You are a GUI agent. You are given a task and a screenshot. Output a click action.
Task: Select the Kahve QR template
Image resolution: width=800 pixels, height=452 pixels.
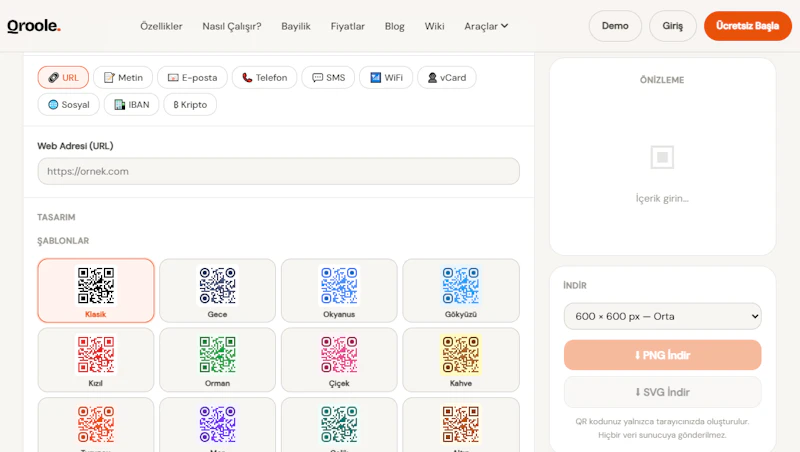pyautogui.click(x=461, y=360)
